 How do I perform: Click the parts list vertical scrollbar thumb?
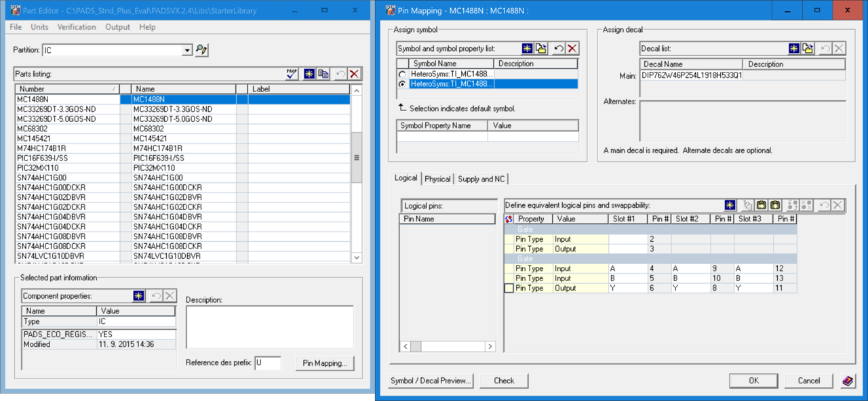[357, 156]
